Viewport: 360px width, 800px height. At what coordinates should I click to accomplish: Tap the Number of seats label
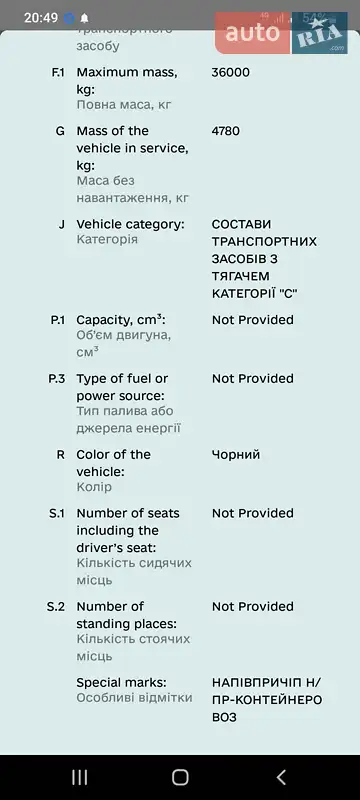(128, 531)
